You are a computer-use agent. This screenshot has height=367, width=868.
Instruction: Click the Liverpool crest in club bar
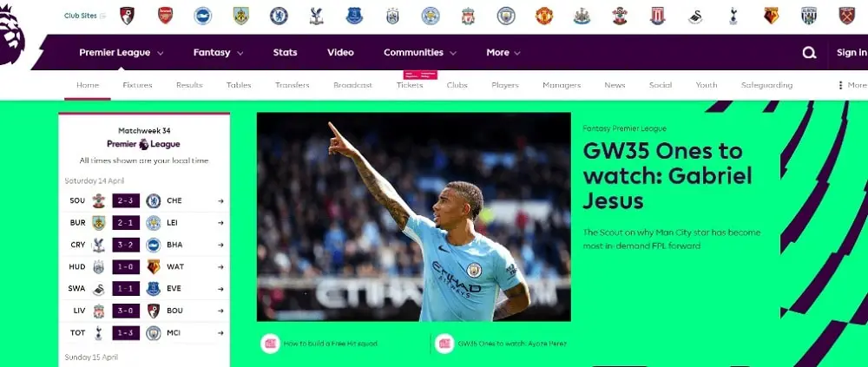click(x=468, y=16)
